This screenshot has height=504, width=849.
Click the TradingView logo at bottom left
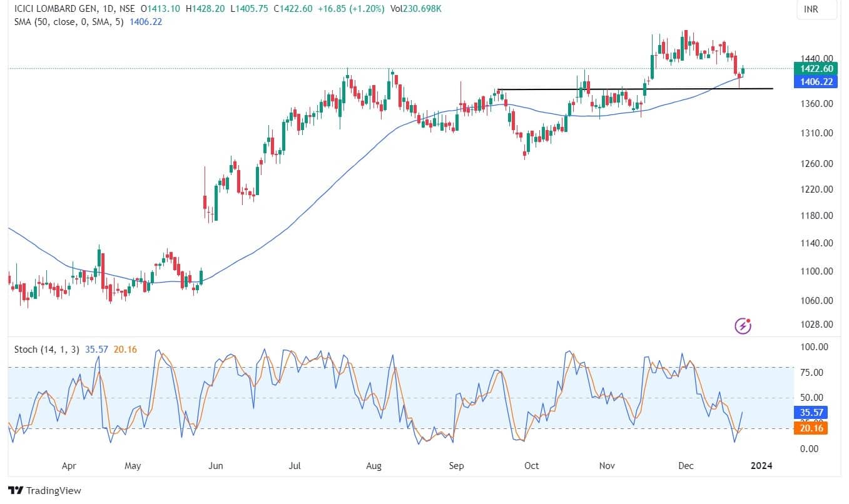click(x=44, y=491)
